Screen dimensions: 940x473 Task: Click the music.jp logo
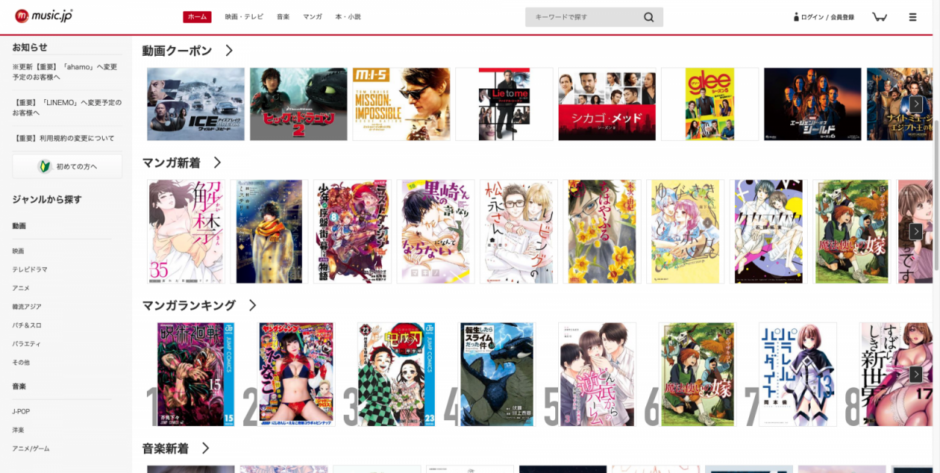[43, 17]
